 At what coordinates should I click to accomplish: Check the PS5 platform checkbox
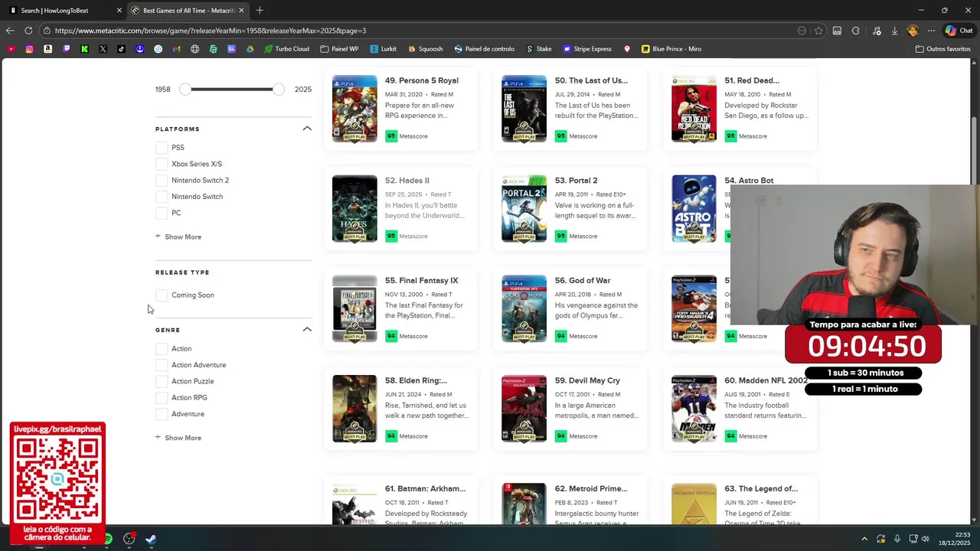(x=161, y=148)
